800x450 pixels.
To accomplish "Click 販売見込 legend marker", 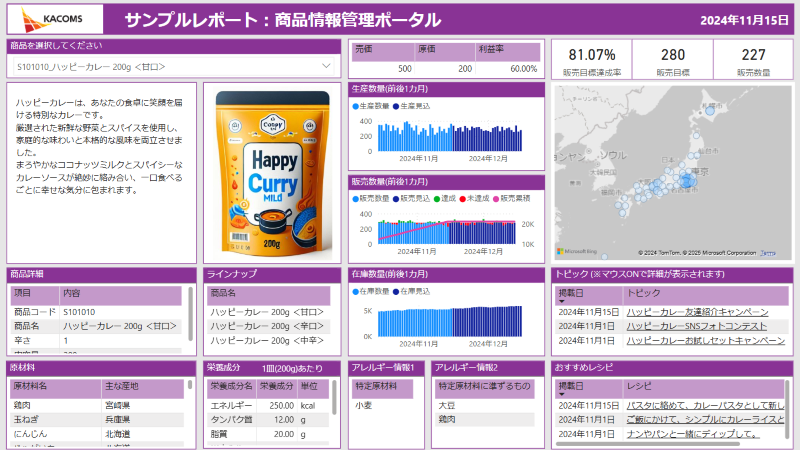I will 396,199.
